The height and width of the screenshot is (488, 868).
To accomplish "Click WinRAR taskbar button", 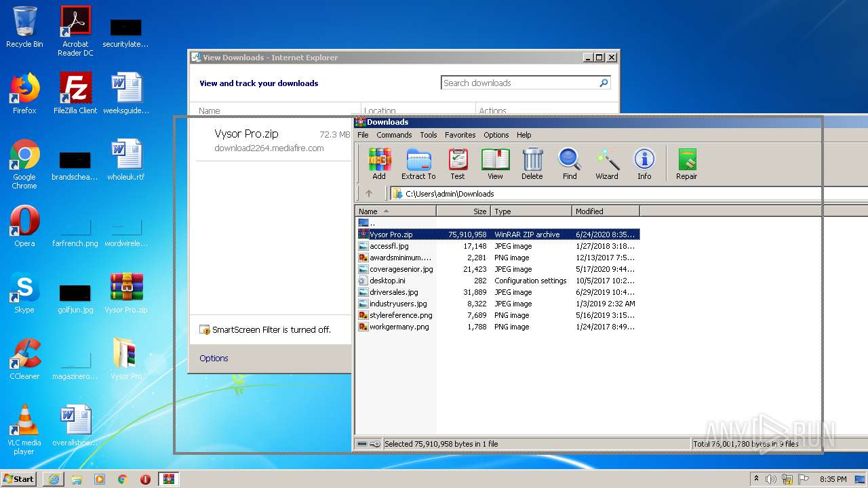I will click(x=168, y=479).
